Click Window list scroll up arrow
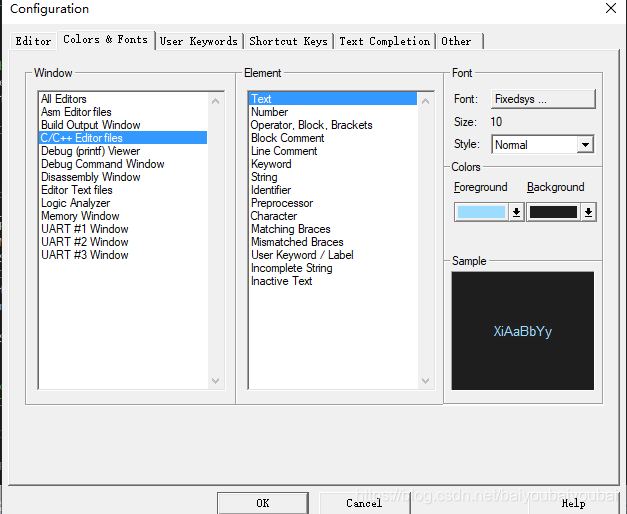 tap(216, 101)
